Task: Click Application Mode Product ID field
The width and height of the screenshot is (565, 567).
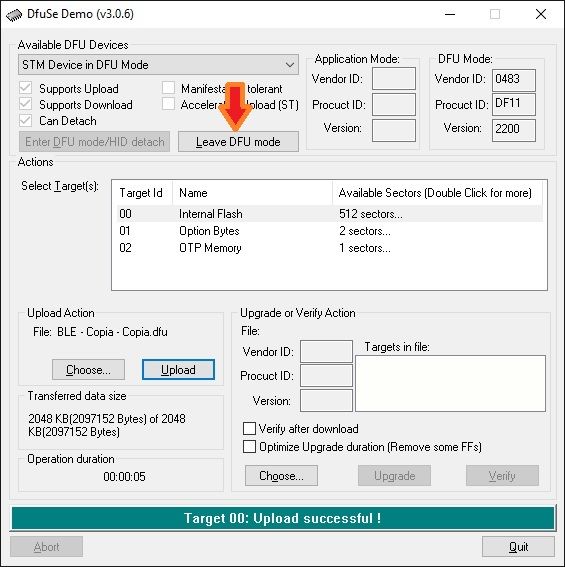Action: (394, 104)
